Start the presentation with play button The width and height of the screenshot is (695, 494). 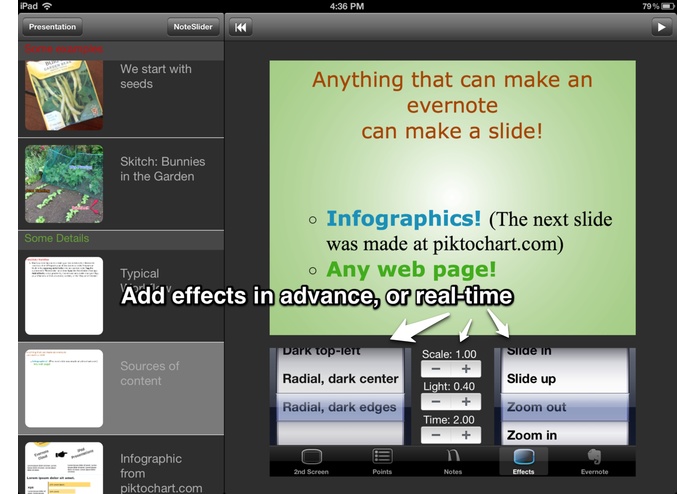[x=661, y=27]
